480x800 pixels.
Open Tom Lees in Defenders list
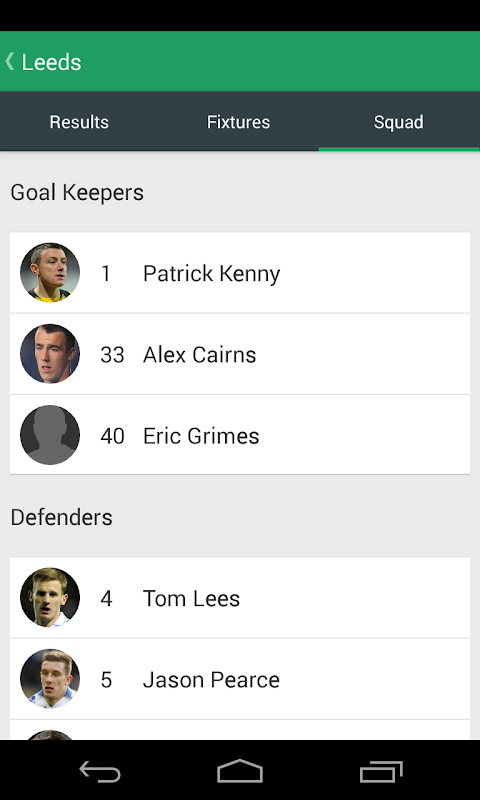pos(240,597)
